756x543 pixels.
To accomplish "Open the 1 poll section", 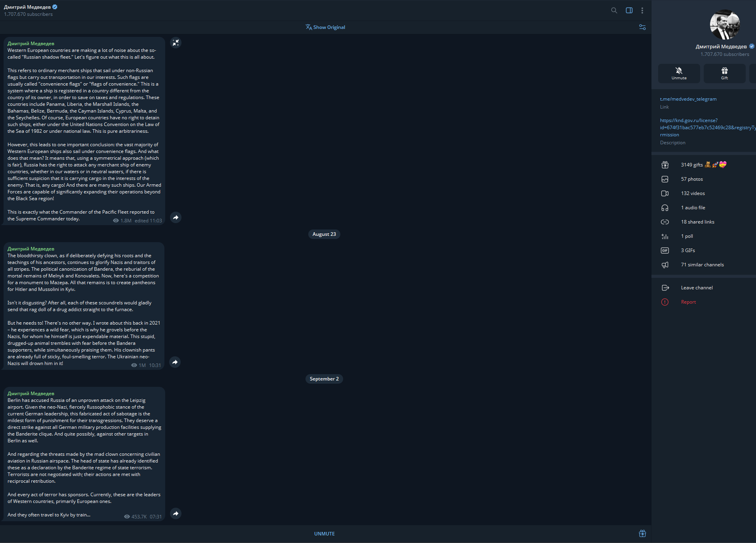I will 704,236.
